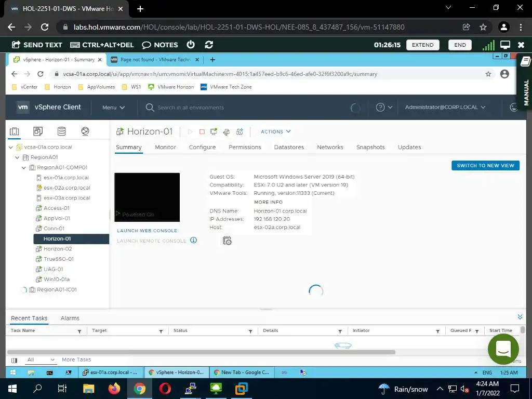Select UAG-01 in the inventory tree
Screen dimensions: 532x399
pos(54,270)
